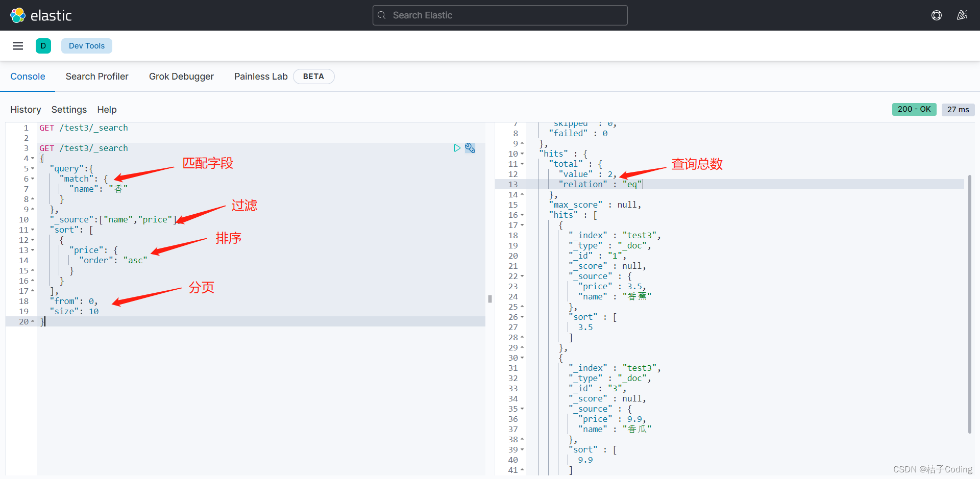Open console Settings

pos(69,110)
